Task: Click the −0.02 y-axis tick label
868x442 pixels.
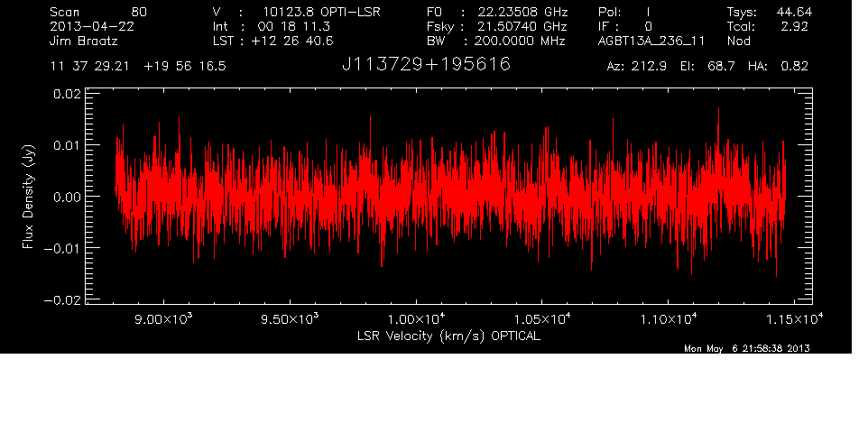Action: tap(62, 299)
